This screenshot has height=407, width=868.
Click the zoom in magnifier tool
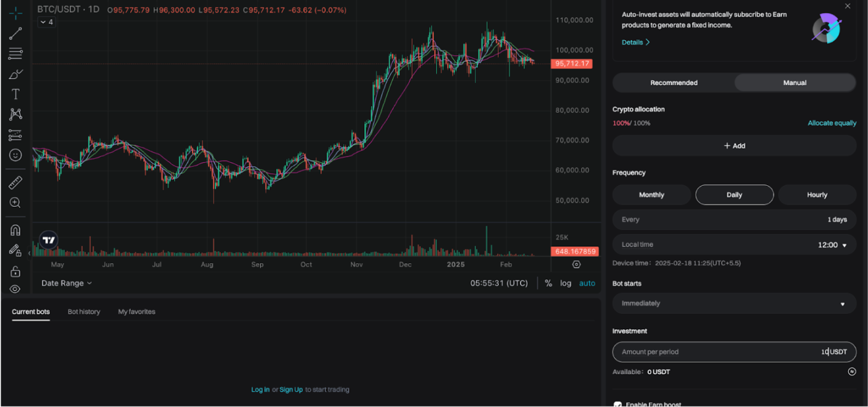point(15,203)
